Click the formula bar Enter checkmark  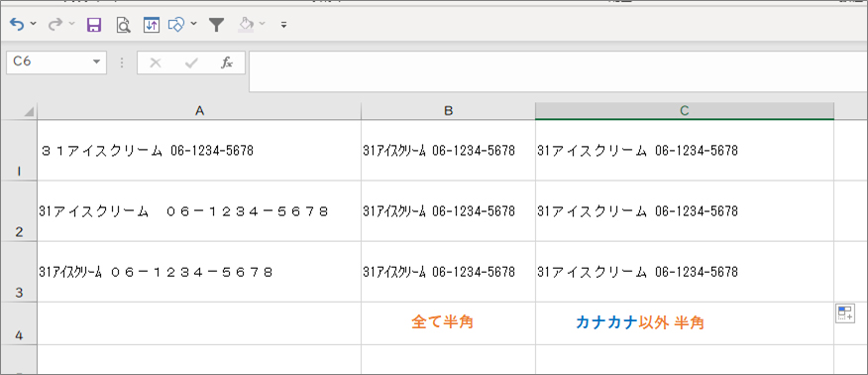191,62
